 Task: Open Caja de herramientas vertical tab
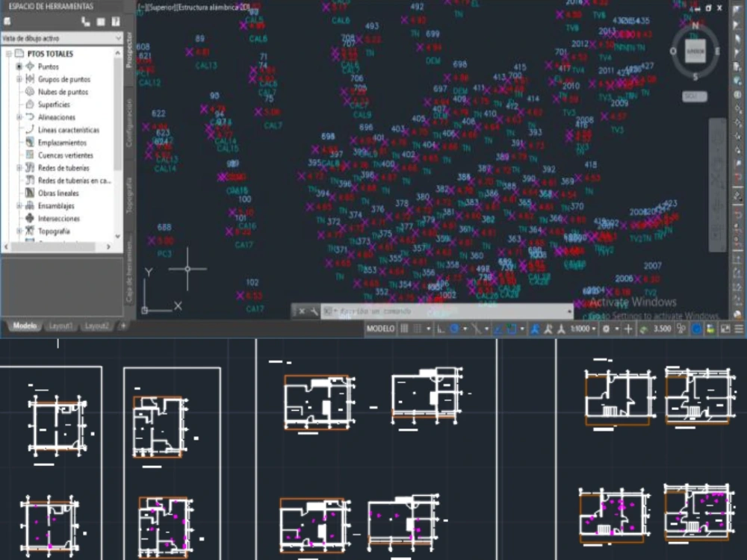(129, 270)
